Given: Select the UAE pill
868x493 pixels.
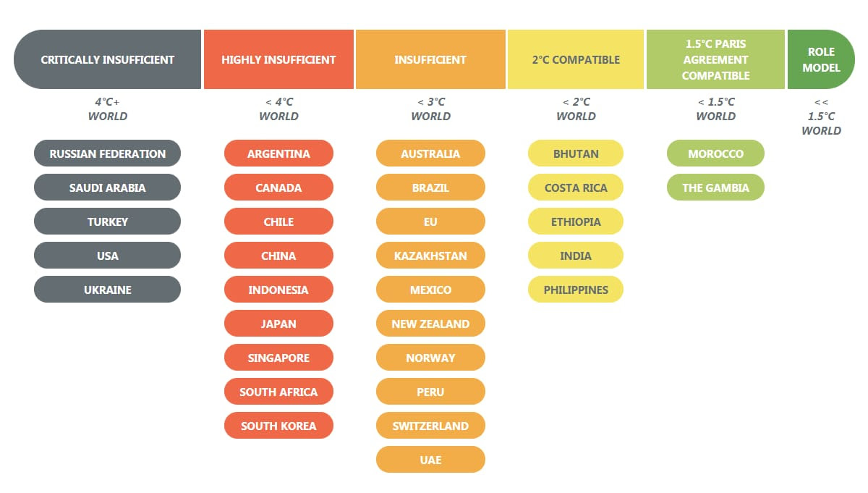Looking at the screenshot, I should coord(430,460).
